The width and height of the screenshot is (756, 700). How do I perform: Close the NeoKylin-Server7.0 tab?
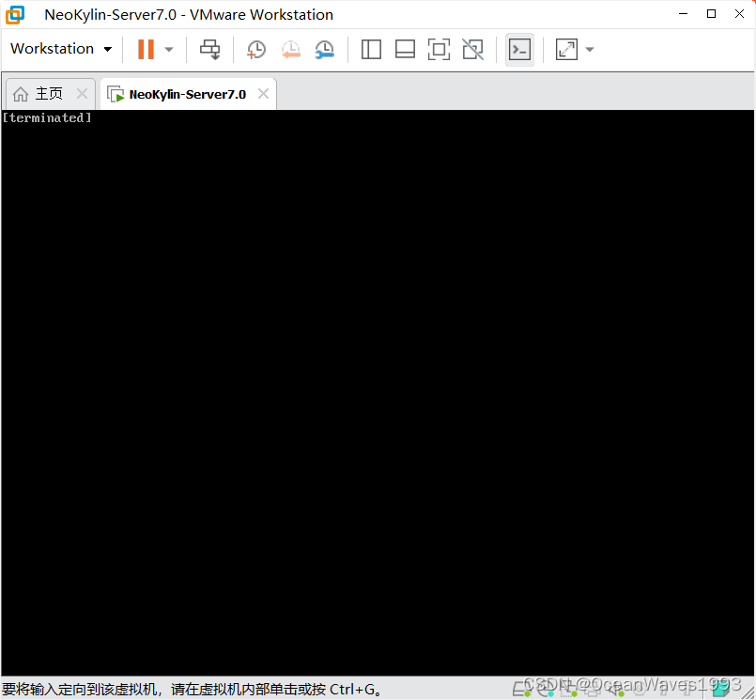[x=263, y=94]
